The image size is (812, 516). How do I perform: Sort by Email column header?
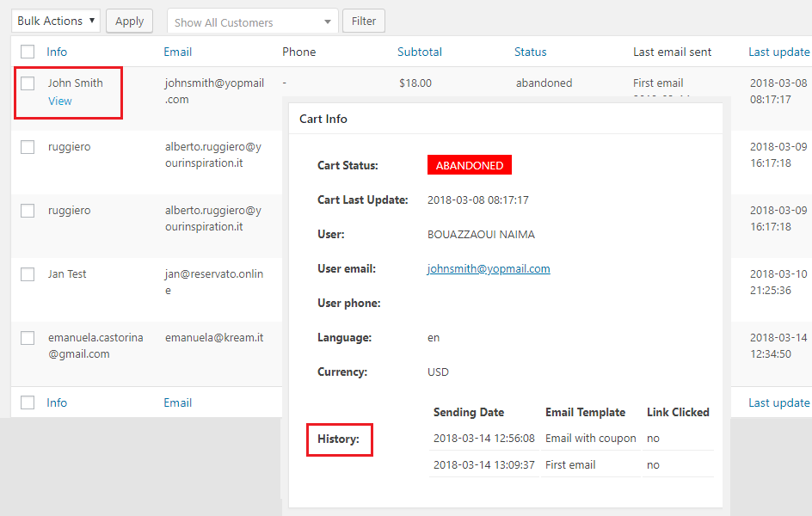[x=177, y=52]
